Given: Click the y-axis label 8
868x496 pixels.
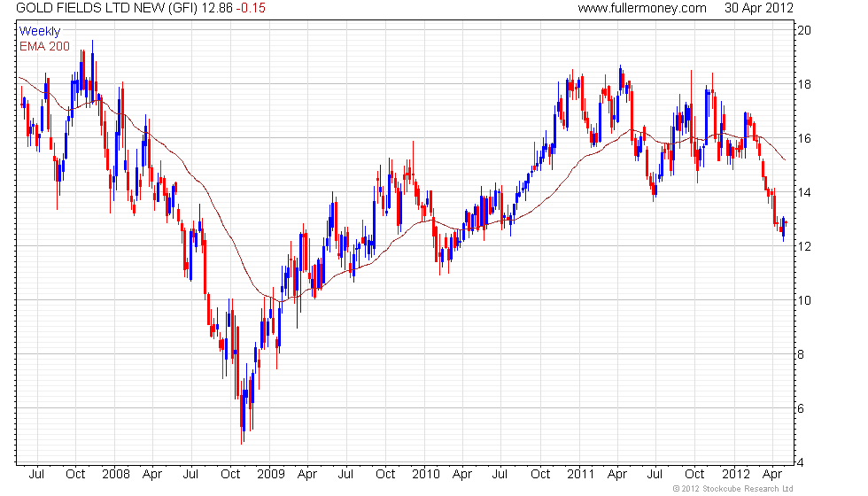Looking at the screenshot, I should click(x=801, y=355).
